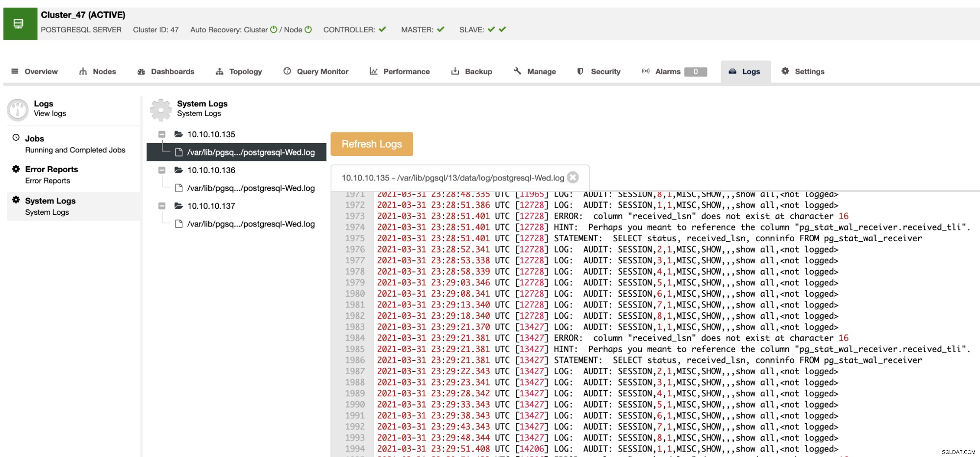Image resolution: width=980 pixels, height=457 pixels.
Task: Open the Settings tab
Action: 803,72
